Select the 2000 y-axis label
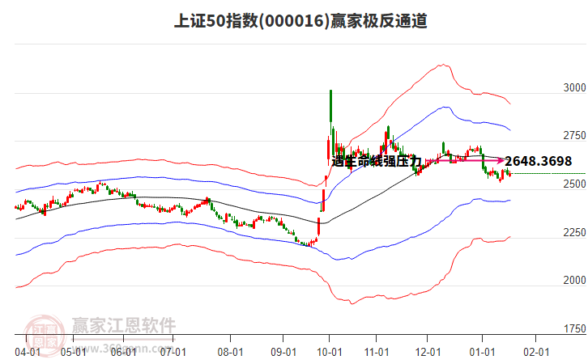Viewport: 588px width, 364px height. click(574, 280)
